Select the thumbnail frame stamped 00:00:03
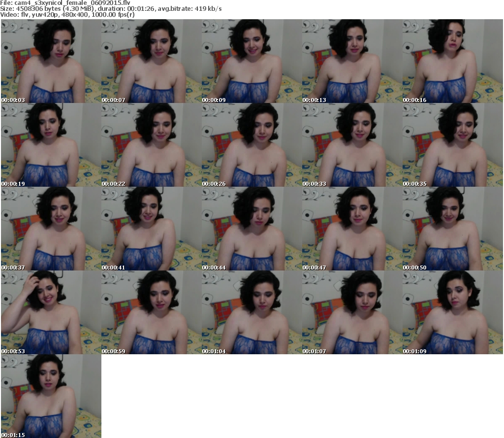Screen dimensions: 504x438 click(51, 61)
